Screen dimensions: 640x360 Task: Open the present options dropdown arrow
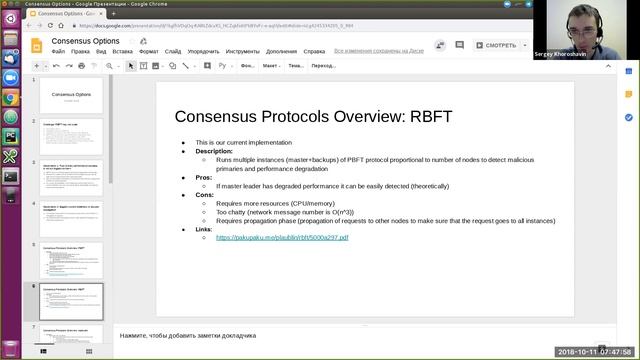[525, 45]
